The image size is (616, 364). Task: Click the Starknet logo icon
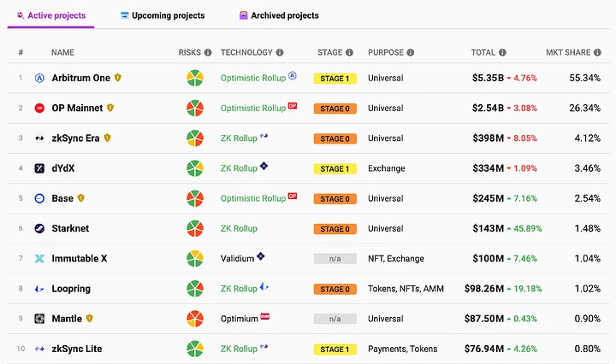pos(39,228)
